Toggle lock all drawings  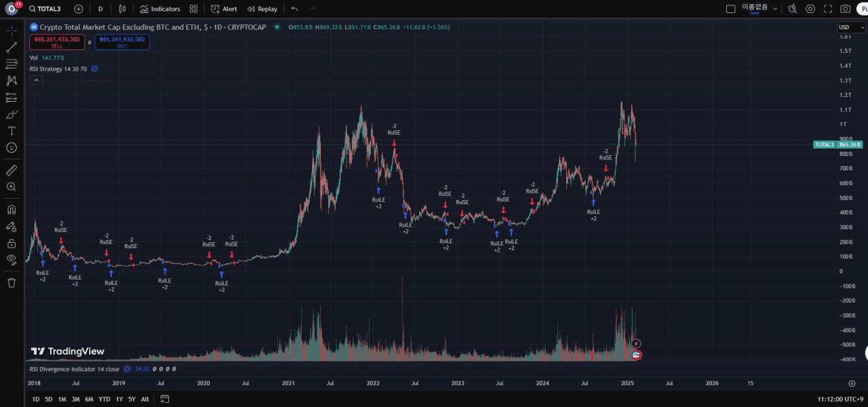12,243
